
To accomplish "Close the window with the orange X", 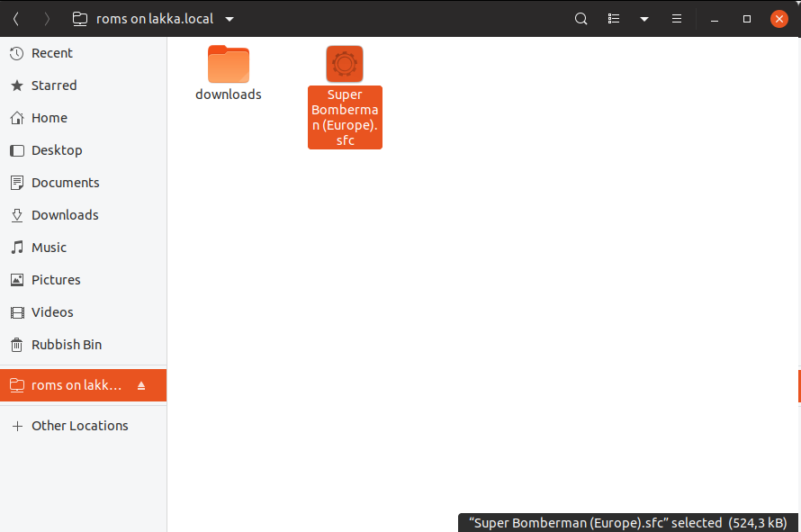I will tap(779, 19).
